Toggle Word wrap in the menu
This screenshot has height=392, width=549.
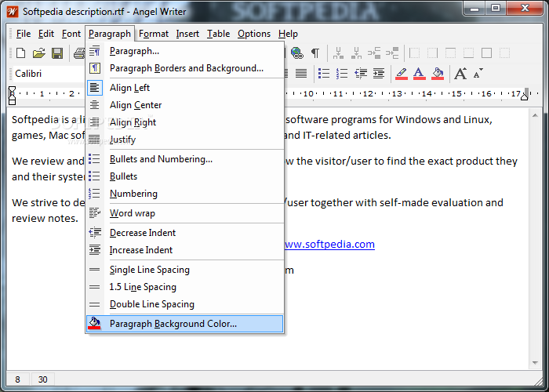185,213
